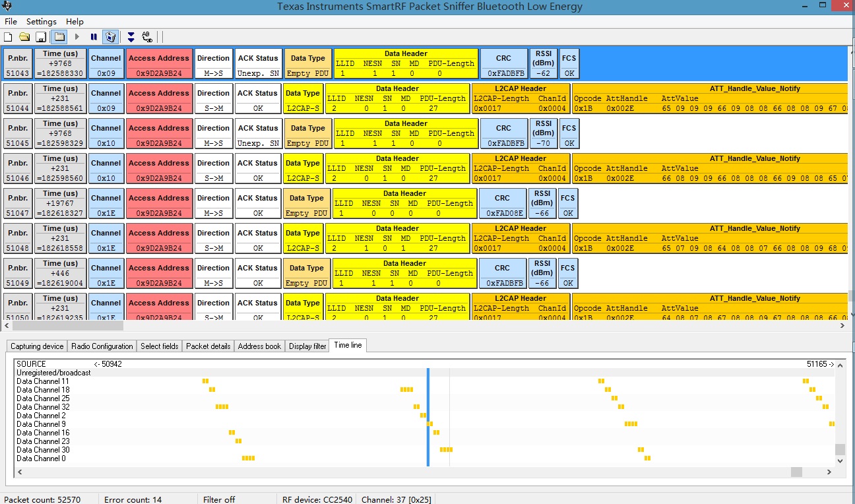The image size is (855, 504).
Task: Toggle the highlighted folder toolbar button
Action: pyautogui.click(x=59, y=37)
